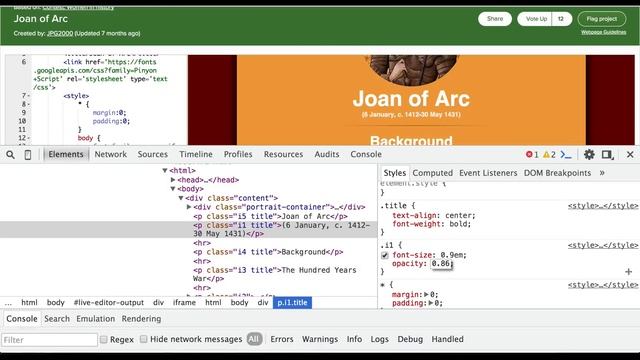This screenshot has height=360, width=640.
Task: Expand the portrait-container div
Action: click(189, 207)
